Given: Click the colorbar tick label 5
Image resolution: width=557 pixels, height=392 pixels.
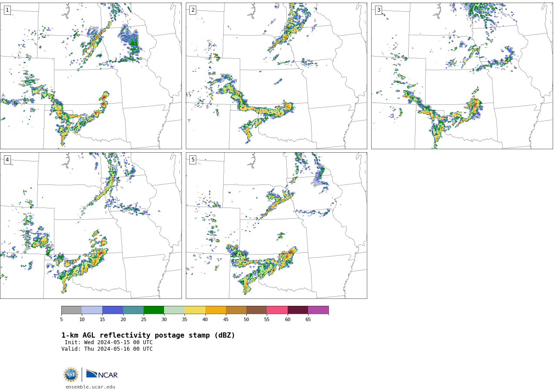Looking at the screenshot, I should point(61,320).
